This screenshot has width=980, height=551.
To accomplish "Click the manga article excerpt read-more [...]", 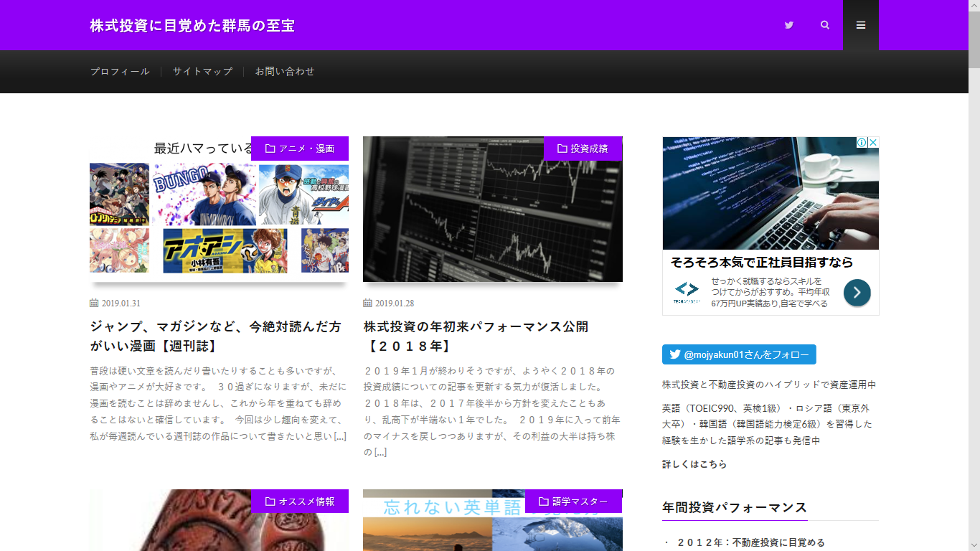I will 340,436.
